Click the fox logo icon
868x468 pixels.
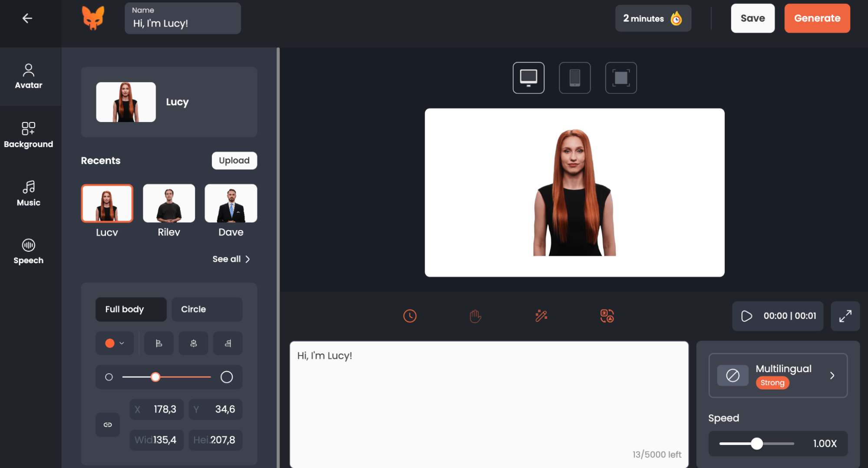[x=93, y=18]
